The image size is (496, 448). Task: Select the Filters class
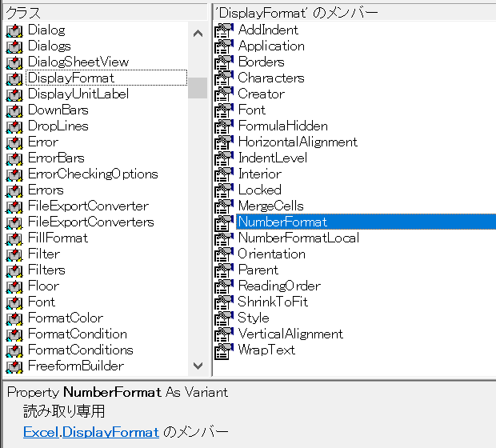click(46, 270)
